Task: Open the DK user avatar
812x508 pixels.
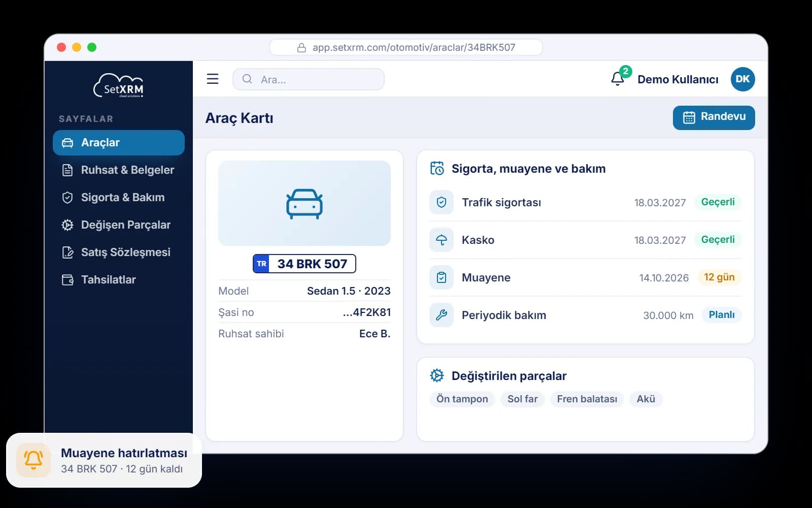Action: (742, 79)
